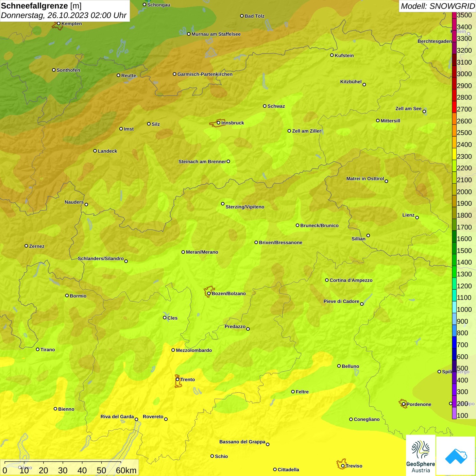Screen dimensions: 476x476
Task: Click the Bad Tölz label
Action: pyautogui.click(x=254, y=16)
